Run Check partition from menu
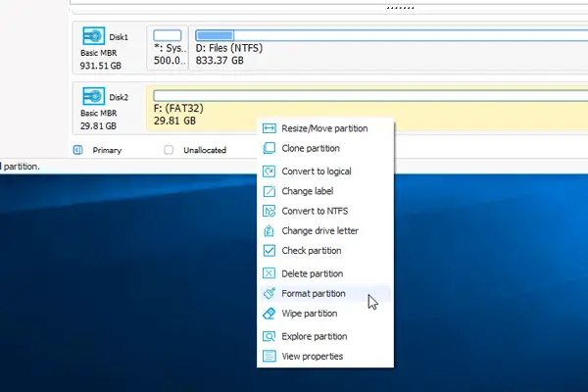 pyautogui.click(x=325, y=251)
